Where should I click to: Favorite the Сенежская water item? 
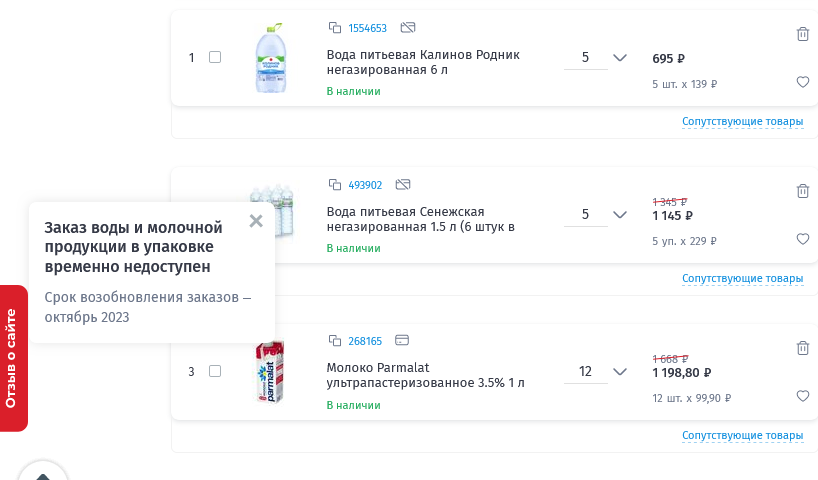pyautogui.click(x=802, y=239)
